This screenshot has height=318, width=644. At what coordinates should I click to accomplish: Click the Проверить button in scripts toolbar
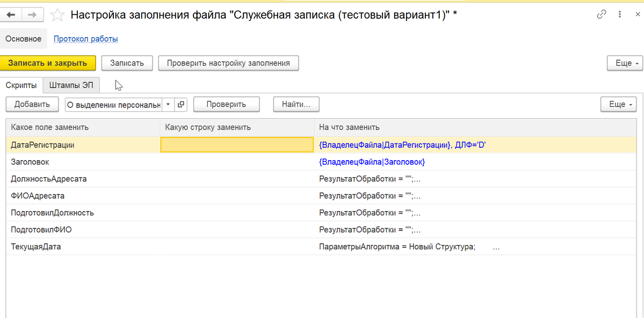coord(226,104)
